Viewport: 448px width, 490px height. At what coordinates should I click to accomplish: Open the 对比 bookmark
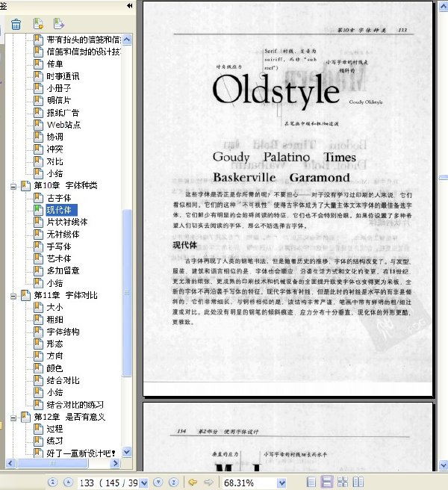click(55, 161)
